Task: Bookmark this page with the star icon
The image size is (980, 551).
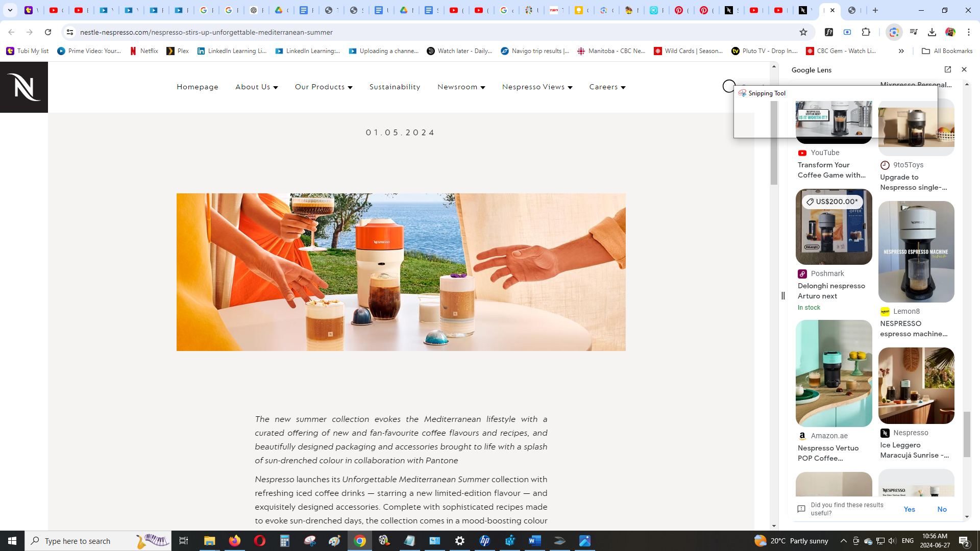Action: point(803,32)
